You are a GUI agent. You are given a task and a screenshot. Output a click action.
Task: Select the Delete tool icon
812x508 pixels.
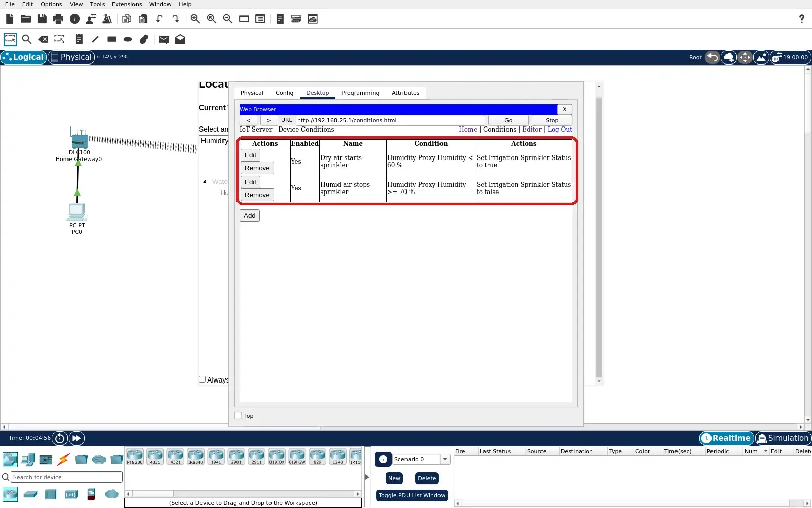click(44, 39)
